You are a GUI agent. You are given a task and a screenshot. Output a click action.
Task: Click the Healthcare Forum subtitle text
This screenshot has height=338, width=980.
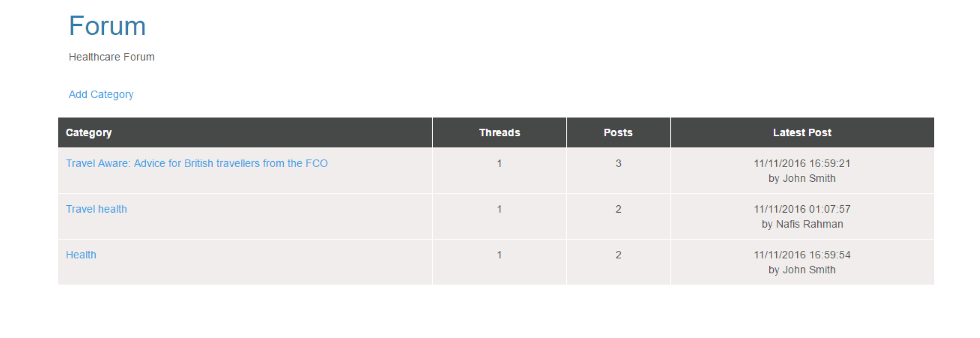[112, 57]
